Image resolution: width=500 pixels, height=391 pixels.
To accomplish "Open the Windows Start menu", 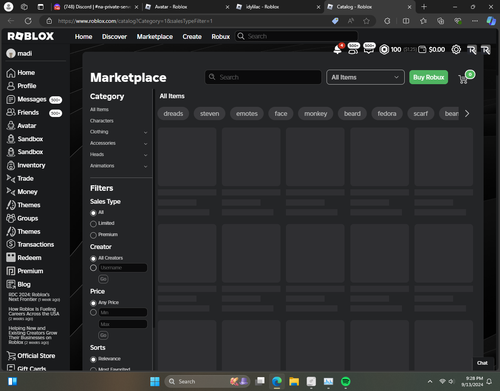I will pyautogui.click(x=155, y=381).
